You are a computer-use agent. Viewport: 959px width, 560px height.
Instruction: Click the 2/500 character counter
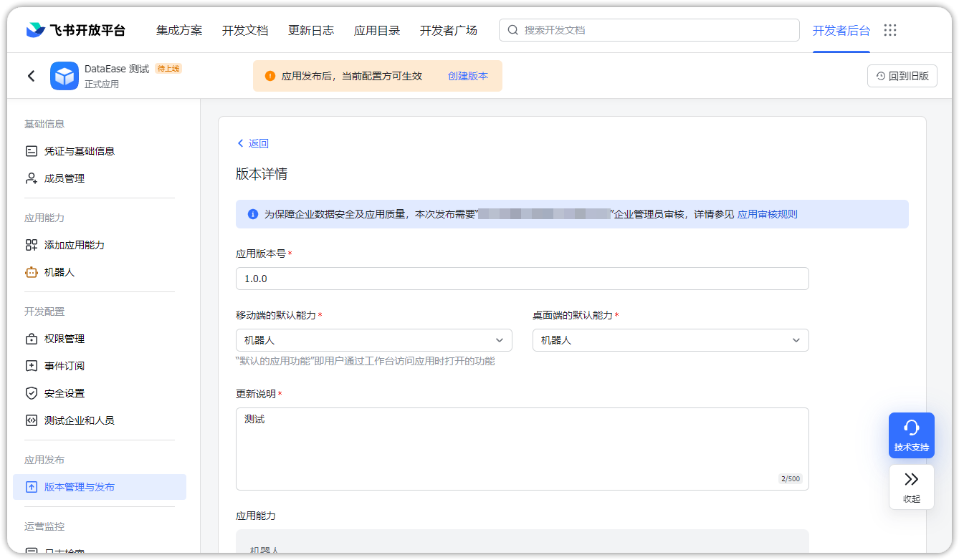click(790, 479)
